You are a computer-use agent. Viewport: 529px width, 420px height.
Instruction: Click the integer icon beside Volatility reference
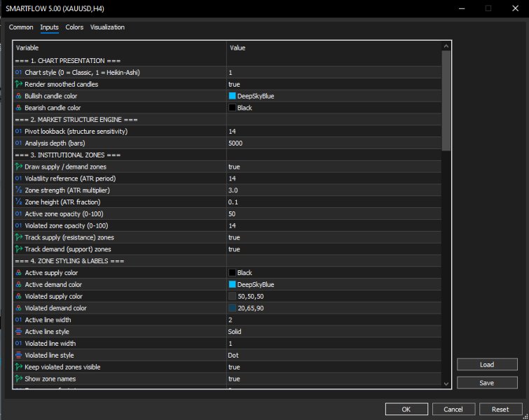pyautogui.click(x=18, y=178)
